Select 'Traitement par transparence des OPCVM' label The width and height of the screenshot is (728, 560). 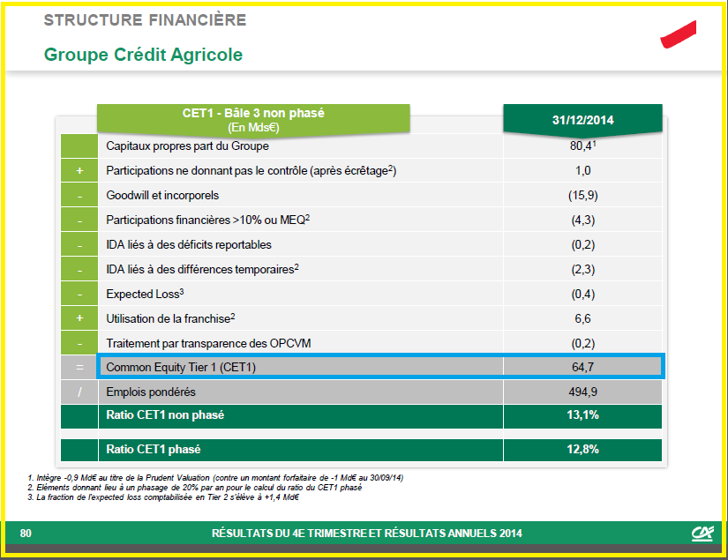pyautogui.click(x=208, y=343)
